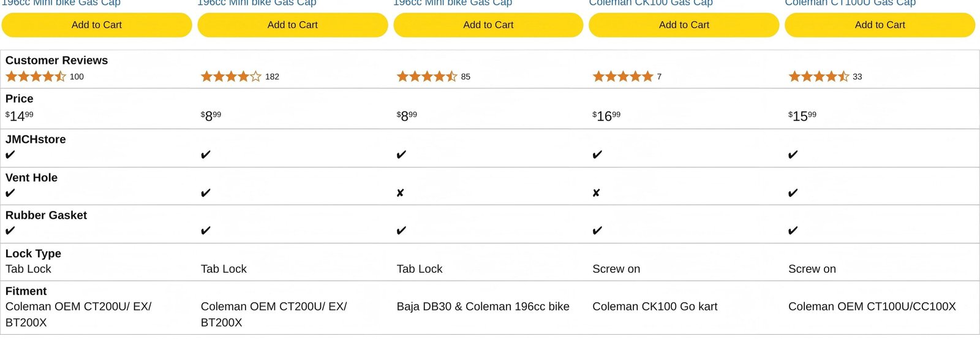Click the $15.99 price
980x339 pixels.
(x=802, y=116)
